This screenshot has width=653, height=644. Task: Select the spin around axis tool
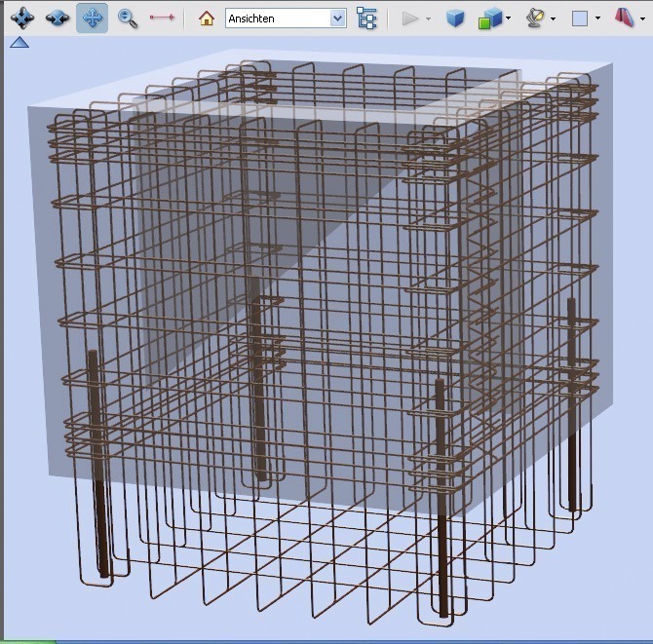[x=58, y=19]
